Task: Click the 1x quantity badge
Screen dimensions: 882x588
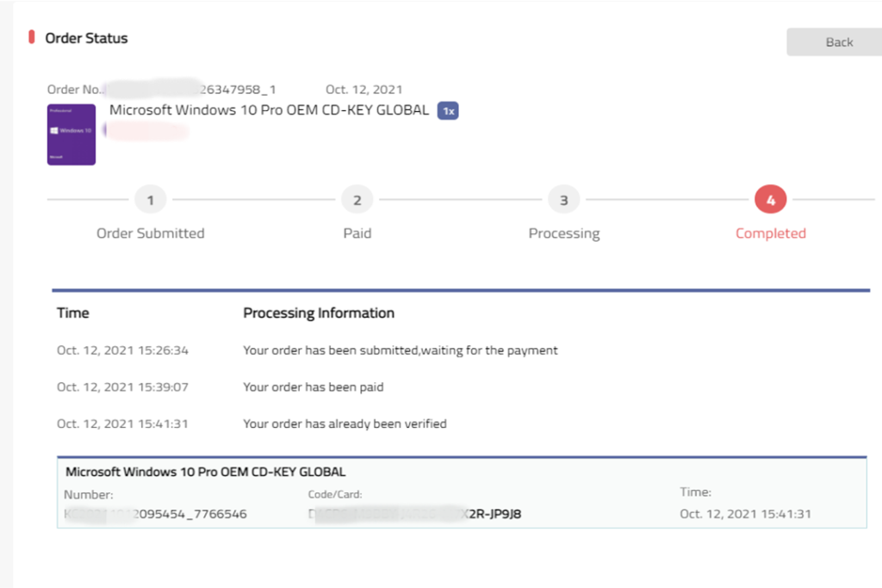Action: point(448,111)
